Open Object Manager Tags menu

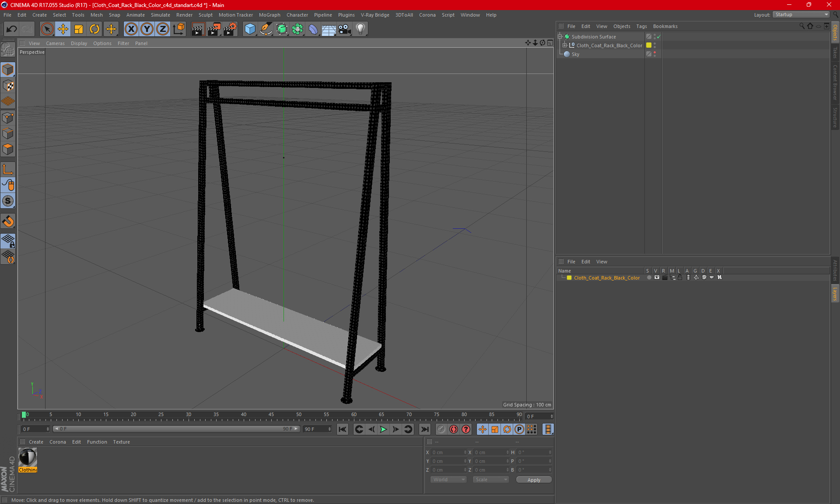tap(641, 26)
